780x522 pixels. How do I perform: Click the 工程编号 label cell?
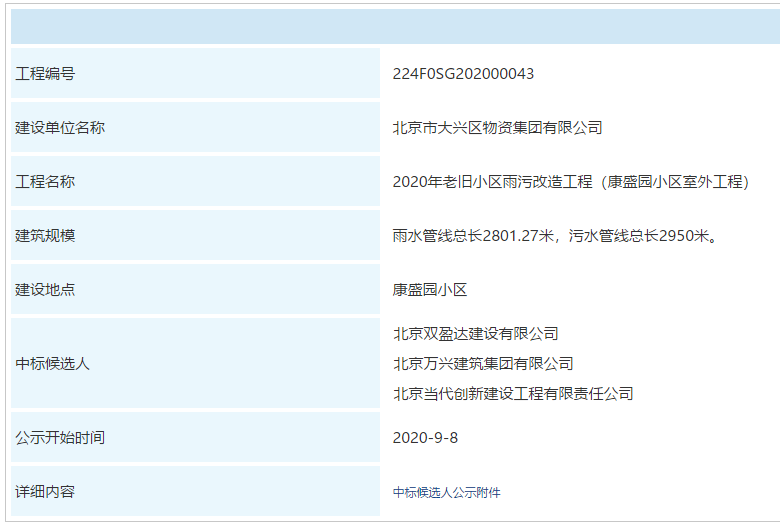coord(195,73)
